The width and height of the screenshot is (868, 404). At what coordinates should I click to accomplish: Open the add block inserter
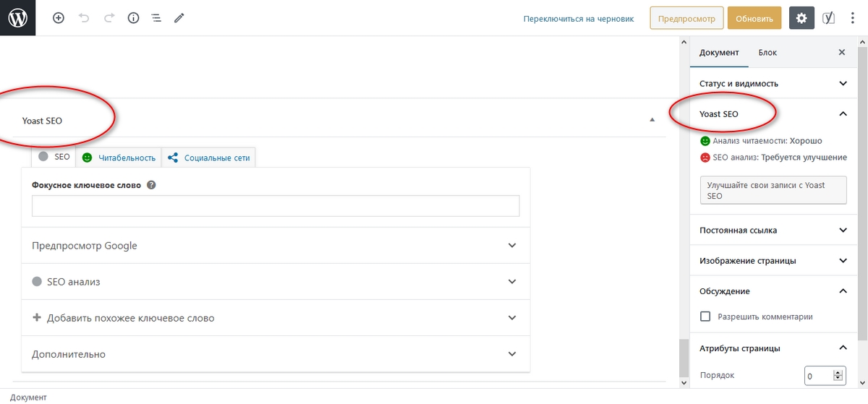tap(59, 18)
